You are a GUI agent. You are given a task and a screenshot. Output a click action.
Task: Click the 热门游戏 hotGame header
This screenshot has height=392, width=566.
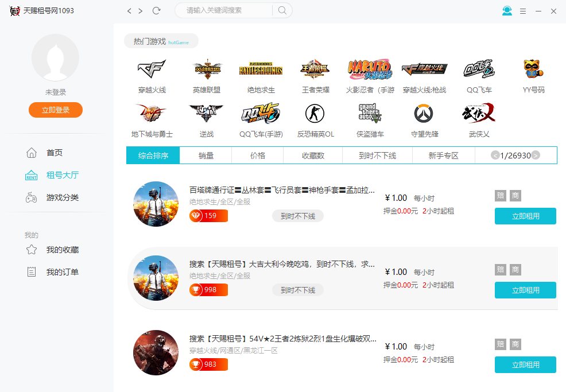tap(161, 41)
